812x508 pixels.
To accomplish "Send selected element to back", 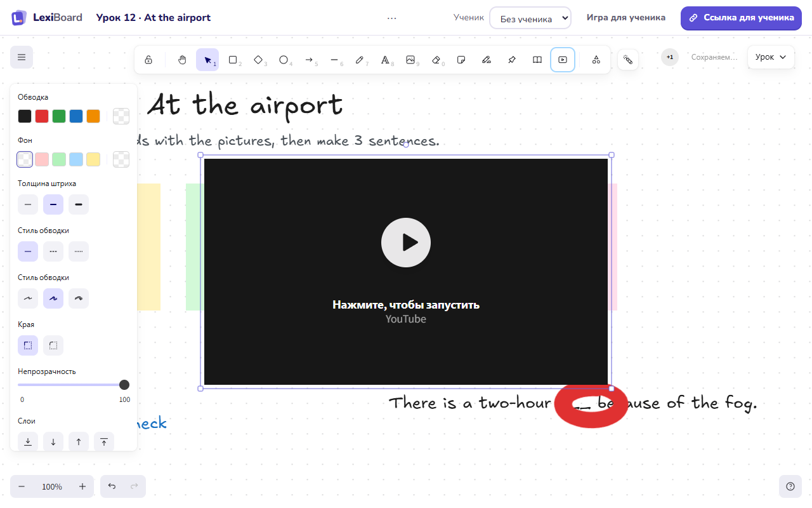I will [x=28, y=442].
